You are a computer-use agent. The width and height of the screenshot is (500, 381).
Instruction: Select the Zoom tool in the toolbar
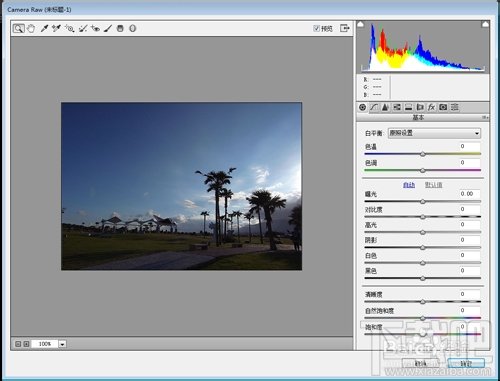[x=19, y=28]
